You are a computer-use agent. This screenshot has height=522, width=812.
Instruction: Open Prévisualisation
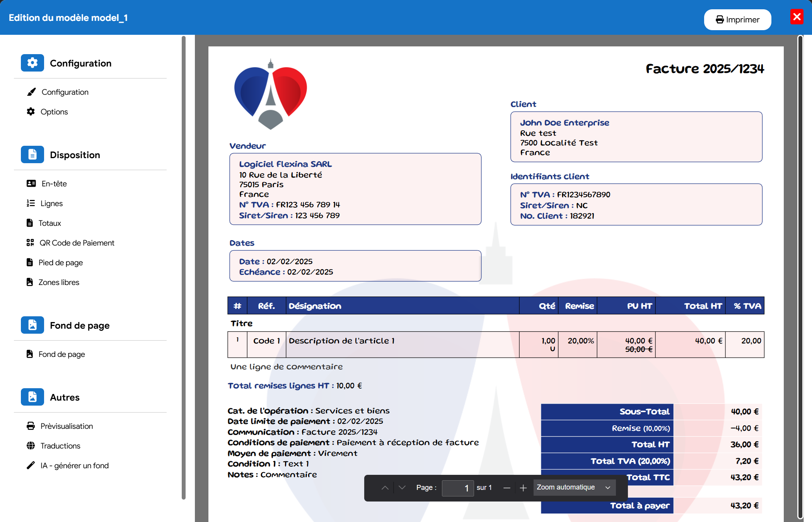[x=67, y=426]
